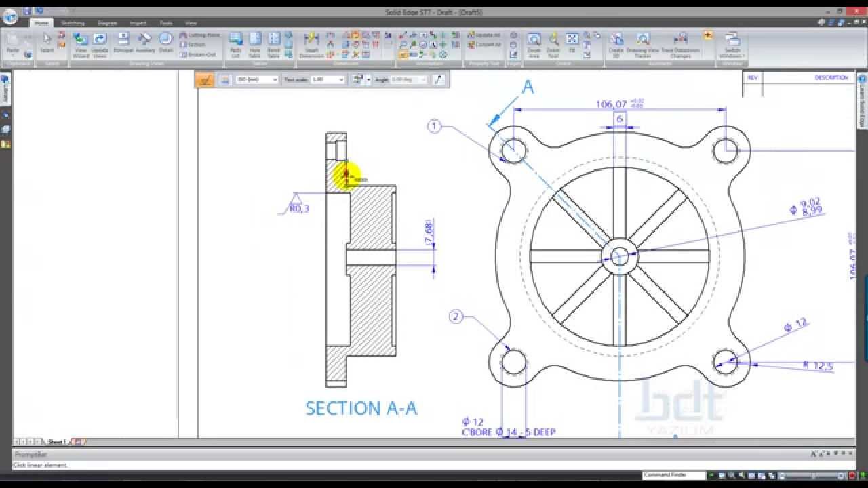Screen dimensions: 868x488
Task: Click inside the Command Finder field
Action: click(x=673, y=475)
